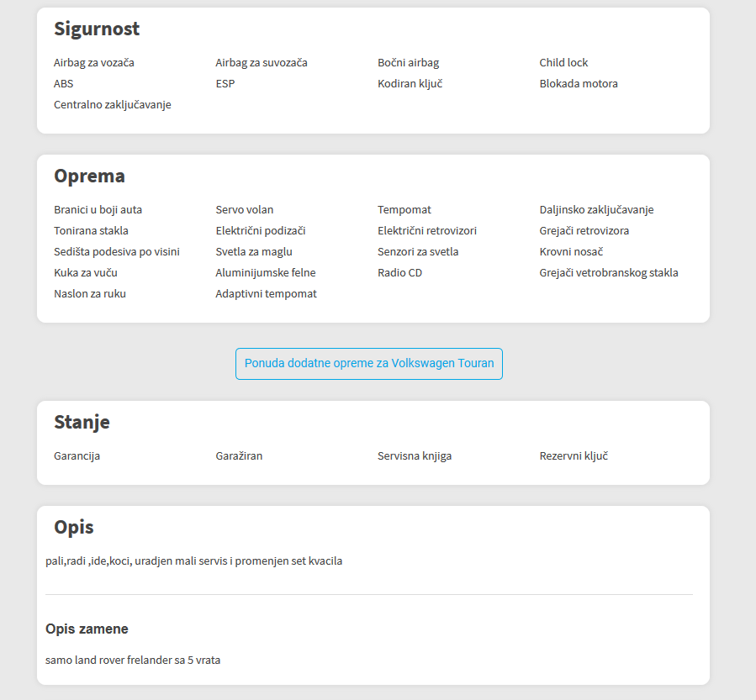756x700 pixels.
Task: Click the Opis zamene subheading
Action: 87,629
